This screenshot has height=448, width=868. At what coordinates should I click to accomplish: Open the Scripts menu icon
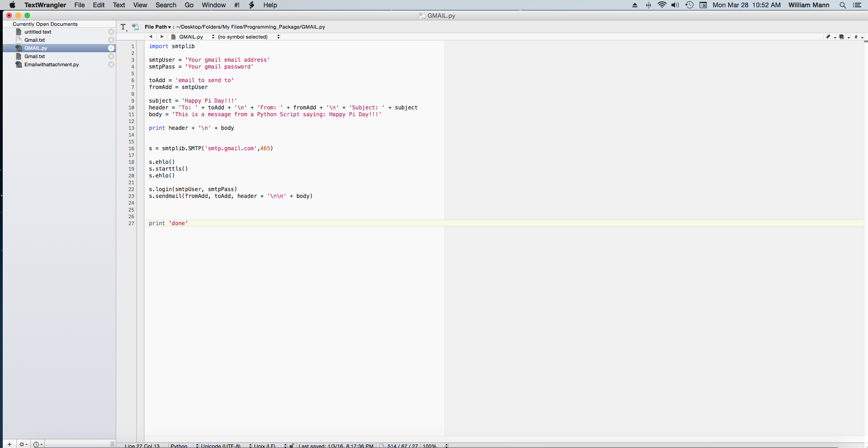point(252,5)
